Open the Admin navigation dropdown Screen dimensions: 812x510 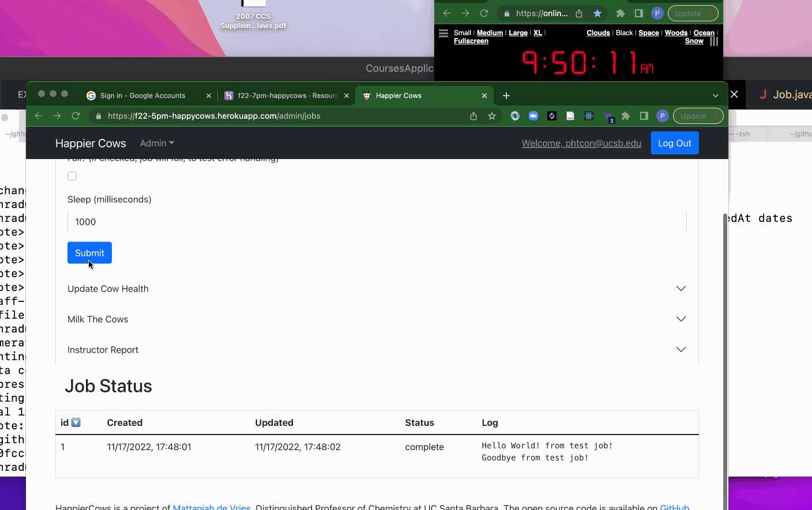click(x=156, y=143)
